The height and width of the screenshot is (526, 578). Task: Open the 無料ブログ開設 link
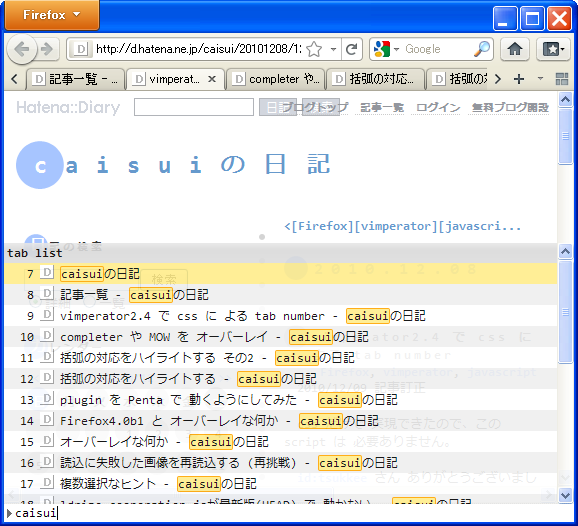[x=510, y=108]
